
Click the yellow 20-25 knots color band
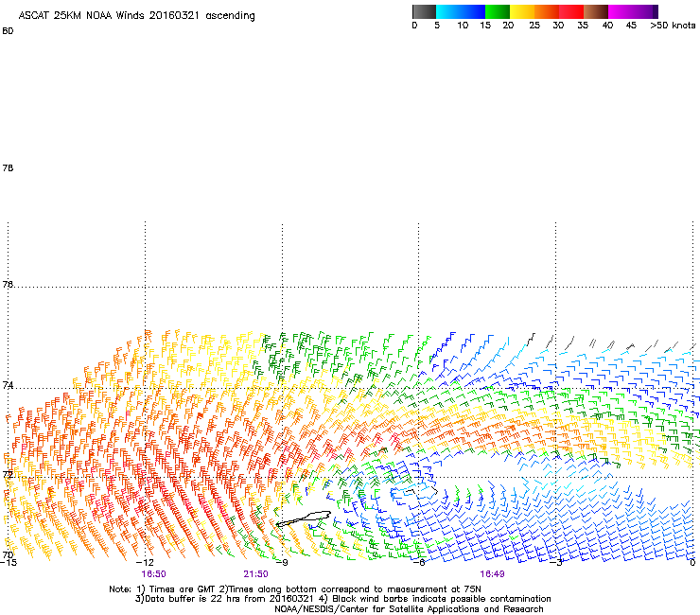[x=522, y=11]
